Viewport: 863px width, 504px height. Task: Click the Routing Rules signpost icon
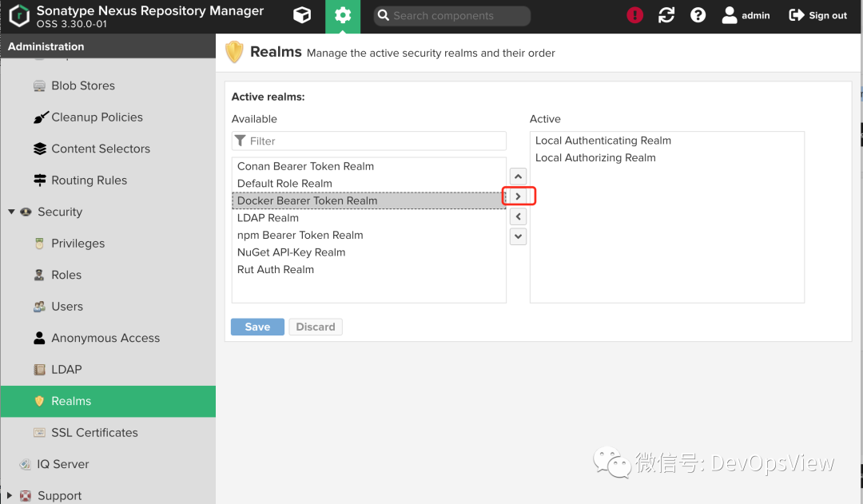click(40, 181)
